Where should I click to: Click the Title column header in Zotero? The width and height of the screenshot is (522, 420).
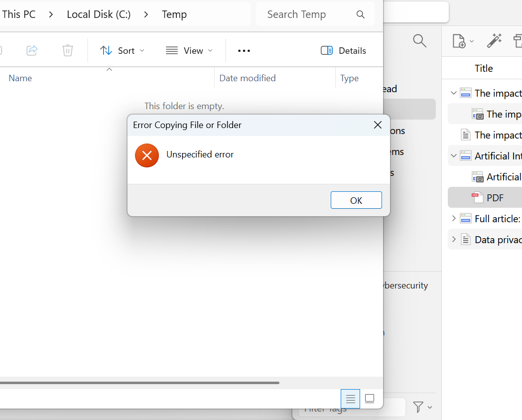point(483,68)
